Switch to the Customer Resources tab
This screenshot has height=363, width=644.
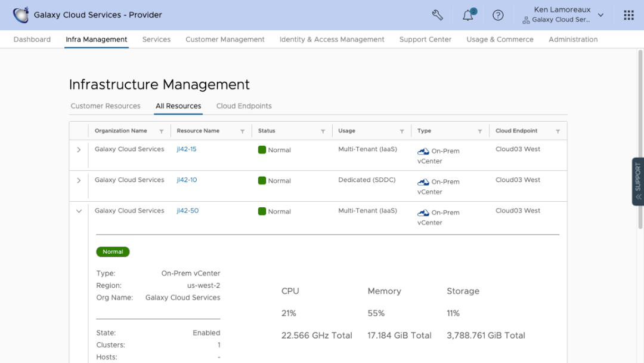(106, 106)
